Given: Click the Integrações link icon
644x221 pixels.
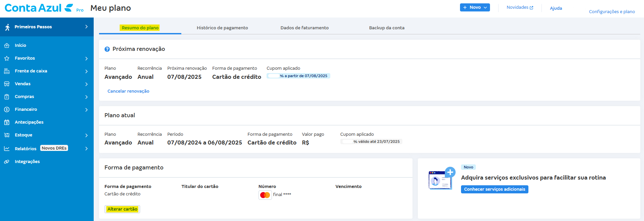Looking at the screenshot, I should 7,162.
